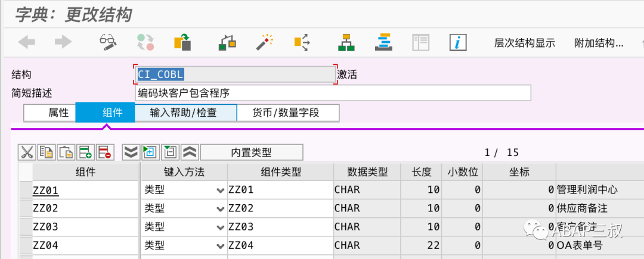Select the 组件 tab

[x=105, y=113]
